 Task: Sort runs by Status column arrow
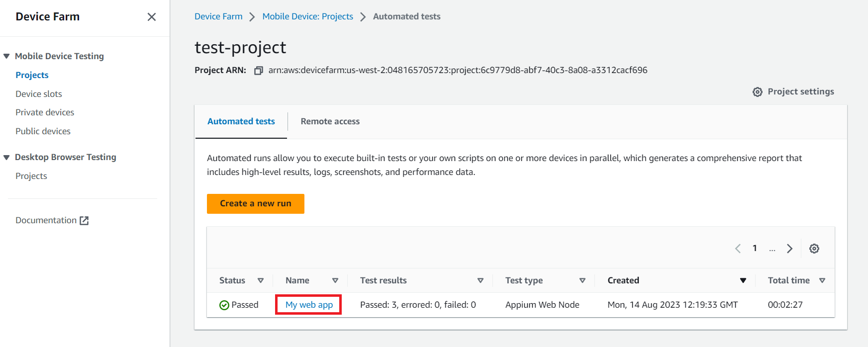pos(260,281)
